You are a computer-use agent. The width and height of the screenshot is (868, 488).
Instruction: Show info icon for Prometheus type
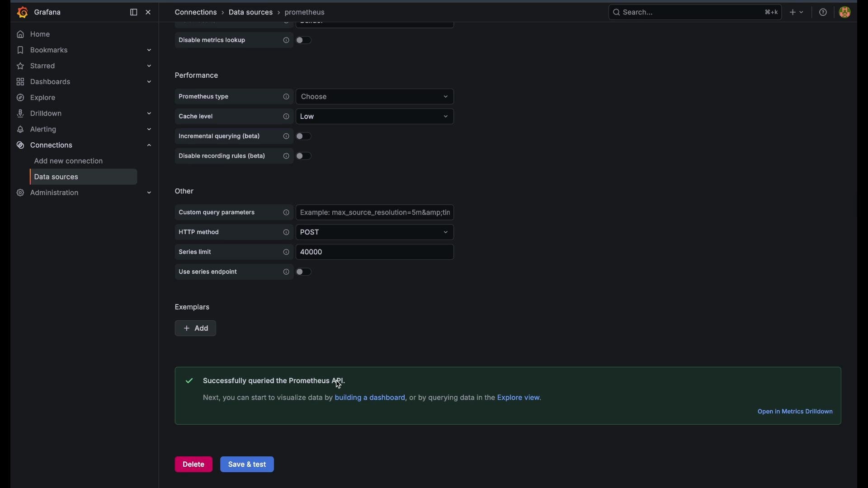tap(286, 97)
